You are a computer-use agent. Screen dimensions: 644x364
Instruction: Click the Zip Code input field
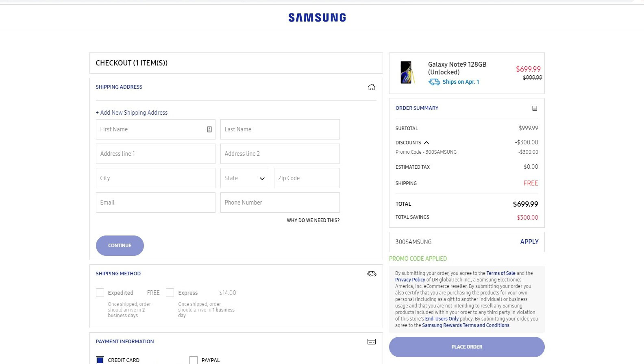tap(307, 178)
